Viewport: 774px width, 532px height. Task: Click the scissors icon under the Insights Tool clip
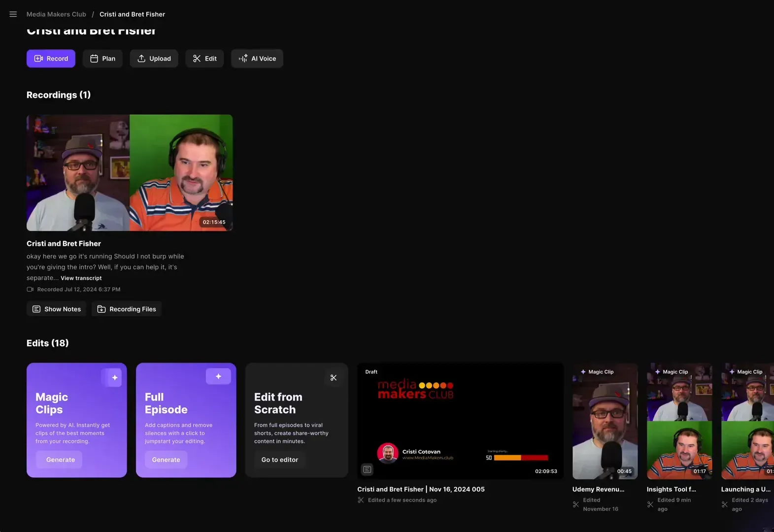(x=650, y=504)
